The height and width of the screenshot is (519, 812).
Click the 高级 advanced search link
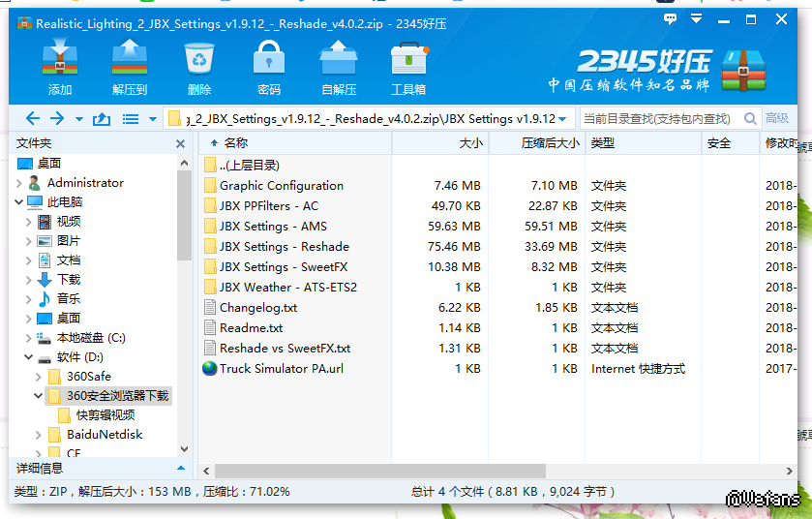tap(777, 118)
